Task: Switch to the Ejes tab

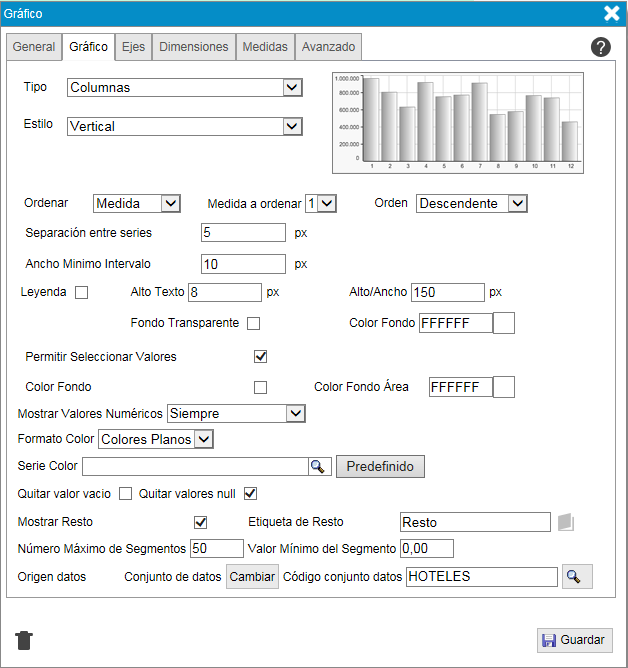Action: (132, 47)
